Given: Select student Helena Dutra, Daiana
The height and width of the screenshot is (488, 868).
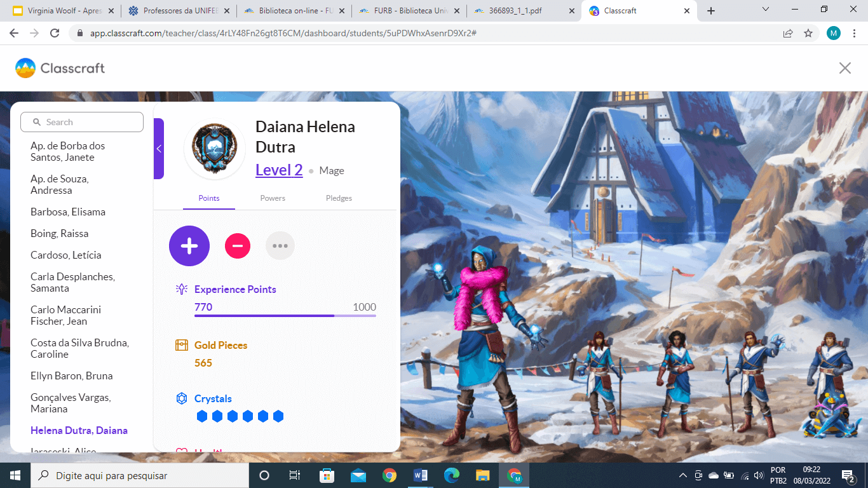Looking at the screenshot, I should tap(79, 431).
